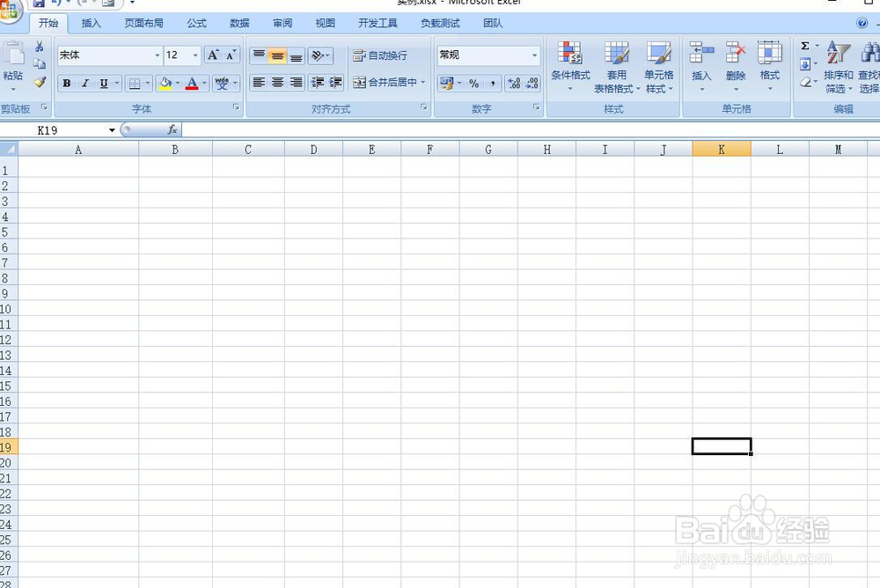Apply cell borders icon

click(x=135, y=83)
